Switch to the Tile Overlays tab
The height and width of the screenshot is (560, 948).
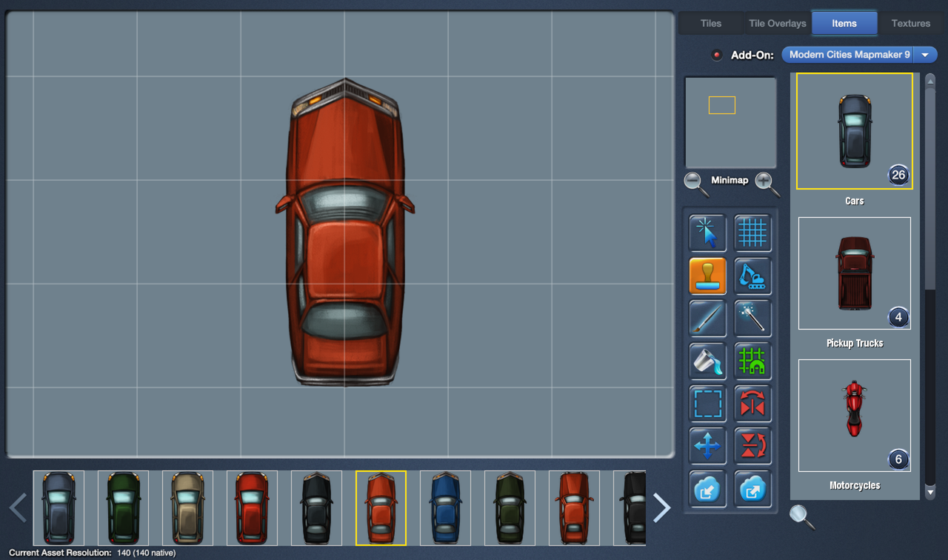(x=778, y=23)
